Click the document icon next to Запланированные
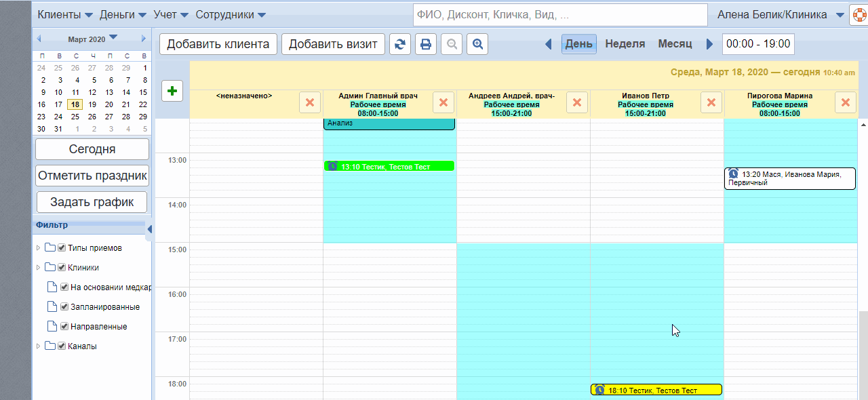This screenshot has height=400, width=868. tap(52, 306)
